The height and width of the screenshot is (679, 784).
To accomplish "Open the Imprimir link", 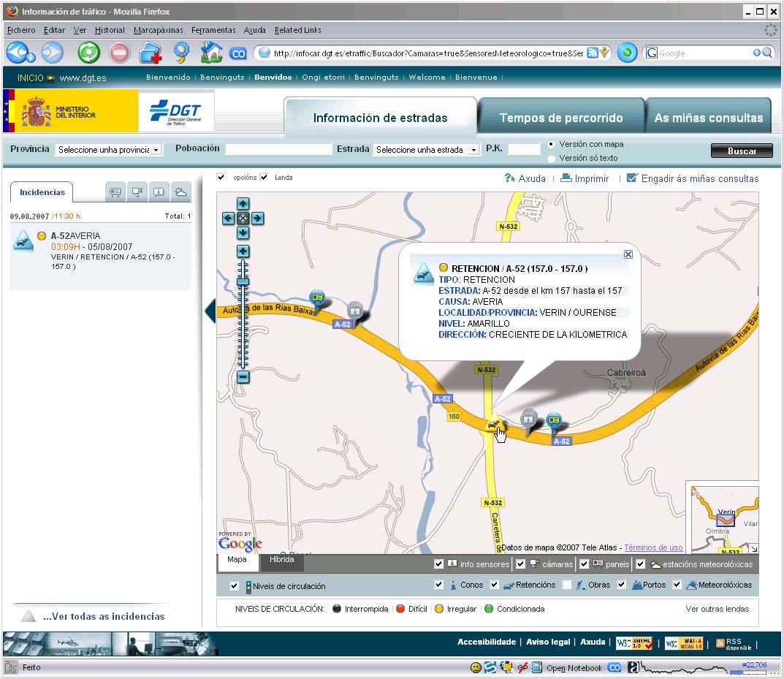I will tap(585, 178).
